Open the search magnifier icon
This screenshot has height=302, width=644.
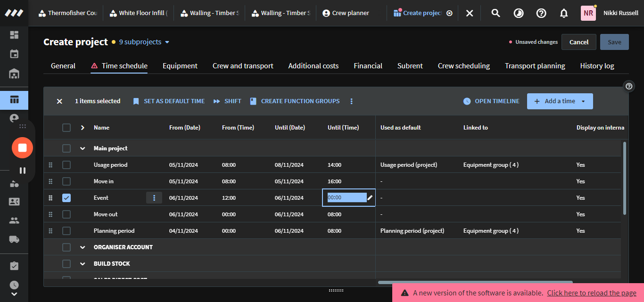point(495,13)
